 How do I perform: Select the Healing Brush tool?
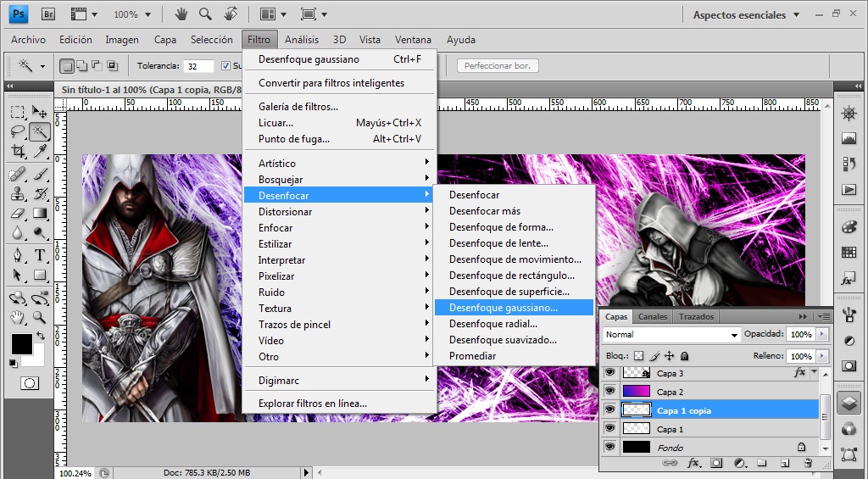click(x=18, y=175)
